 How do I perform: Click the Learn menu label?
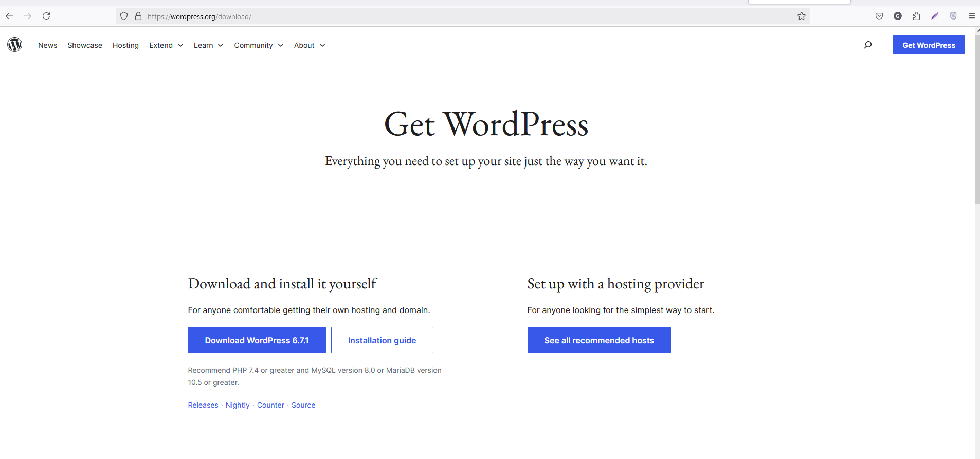click(203, 45)
